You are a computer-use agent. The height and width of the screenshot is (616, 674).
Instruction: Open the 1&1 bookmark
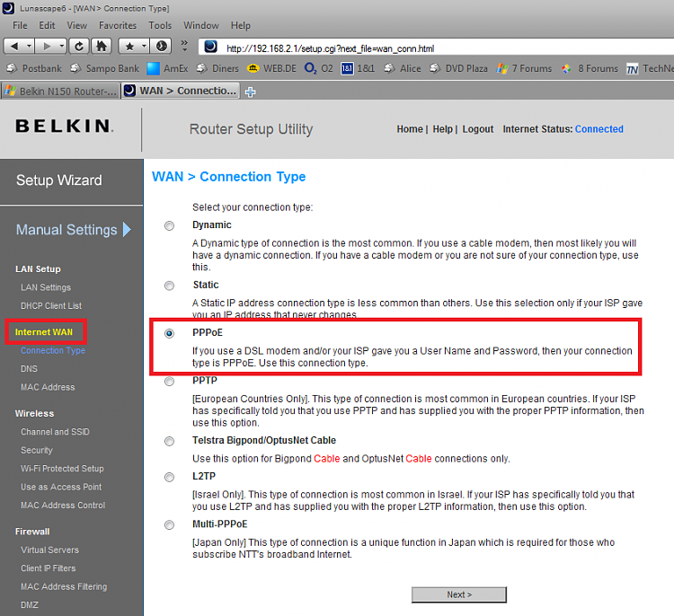coord(358,68)
